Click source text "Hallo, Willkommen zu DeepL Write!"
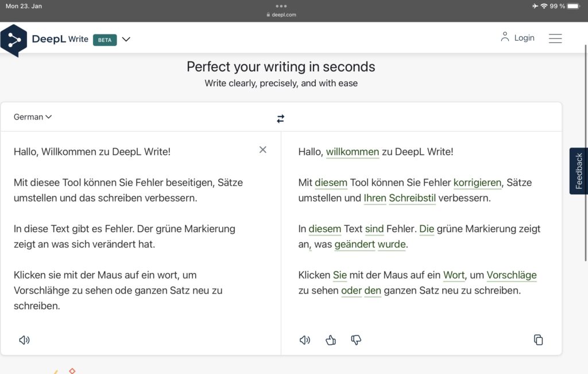 coord(92,152)
